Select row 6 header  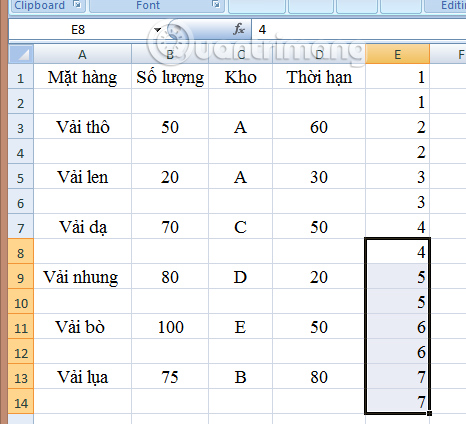pos(21,201)
